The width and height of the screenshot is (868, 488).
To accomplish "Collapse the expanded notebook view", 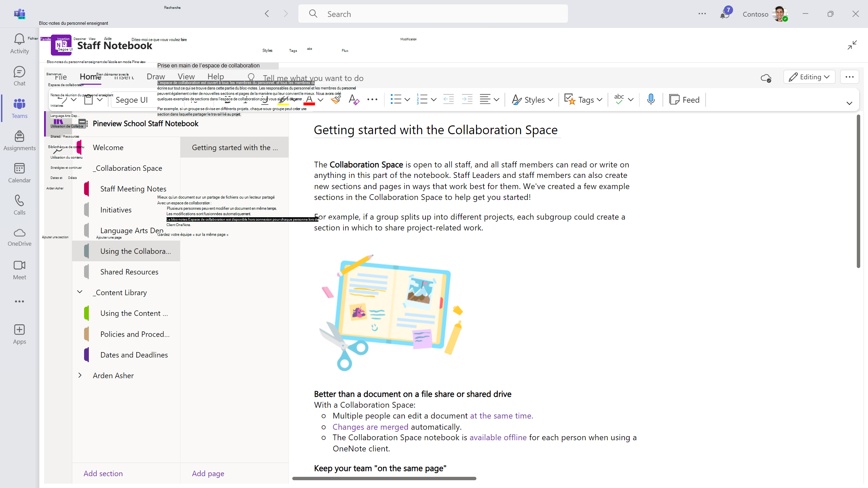I will (x=852, y=45).
